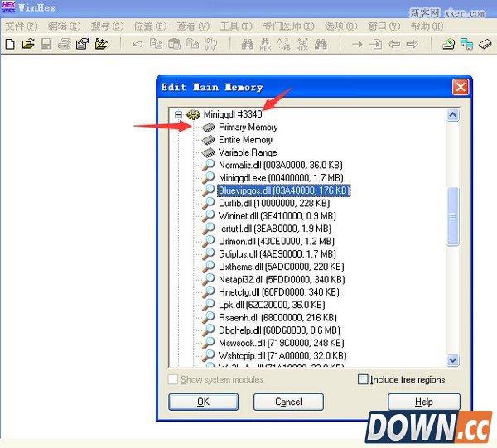497x448 pixels.
Task: Click the Open Disk toolbar icon
Action: [x=448, y=44]
